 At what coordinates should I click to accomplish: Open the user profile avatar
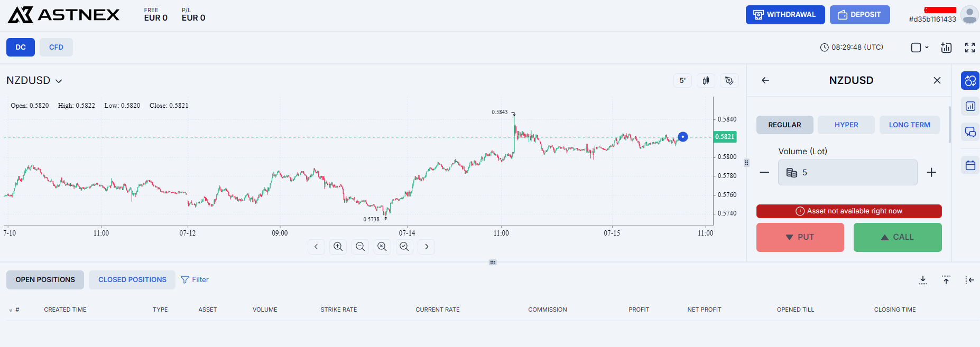(x=969, y=15)
